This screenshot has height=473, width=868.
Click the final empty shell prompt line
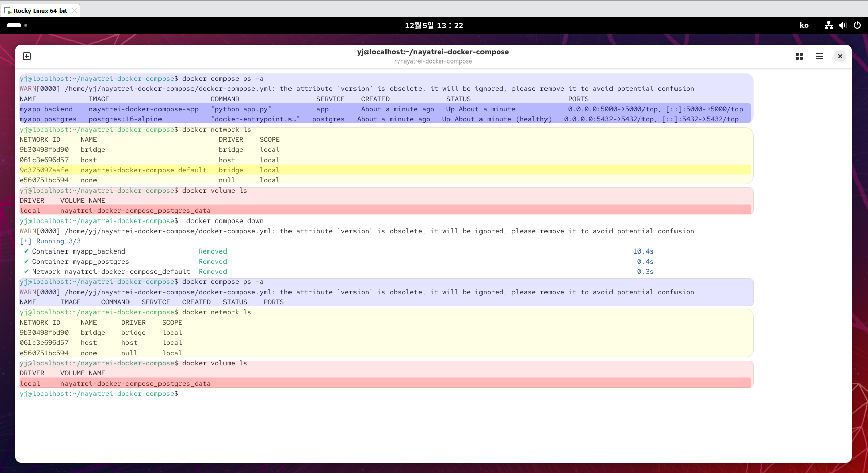99,394
